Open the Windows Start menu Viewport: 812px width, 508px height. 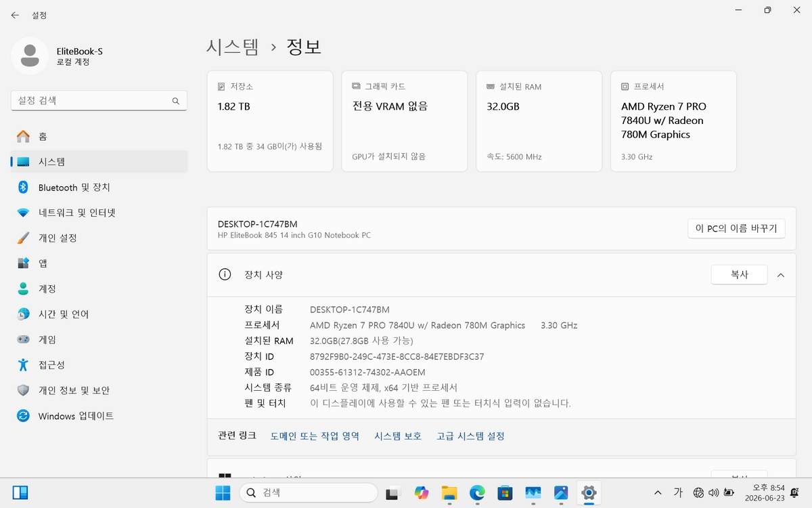(x=223, y=492)
